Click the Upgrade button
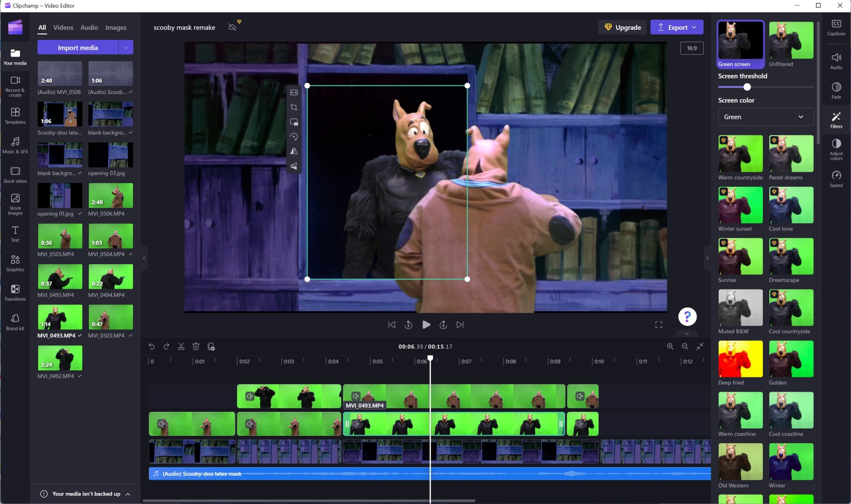Screen dimensions: 851x504 pyautogui.click(x=623, y=27)
